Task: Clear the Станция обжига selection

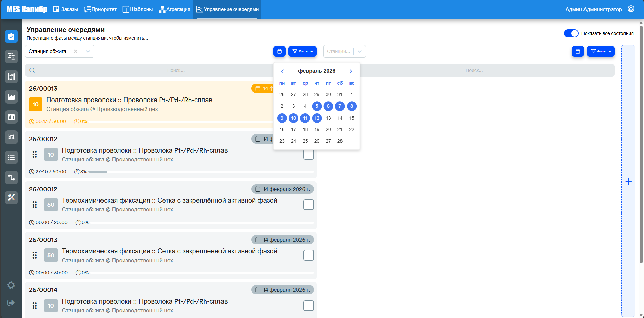Action: (76, 51)
